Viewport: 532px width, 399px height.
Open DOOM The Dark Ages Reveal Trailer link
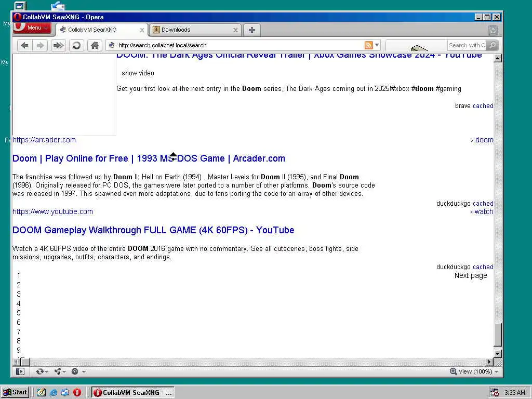(299, 56)
